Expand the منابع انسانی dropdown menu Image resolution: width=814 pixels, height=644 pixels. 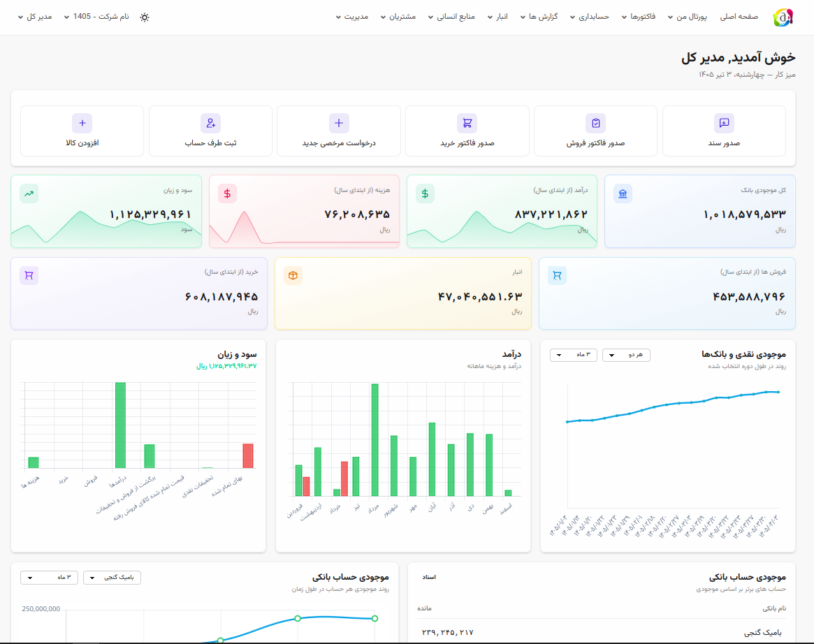(x=451, y=17)
